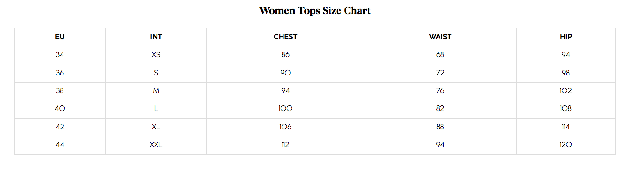The image size is (644, 173).
Task: Select hip value 102 in M row
Action: [566, 91]
